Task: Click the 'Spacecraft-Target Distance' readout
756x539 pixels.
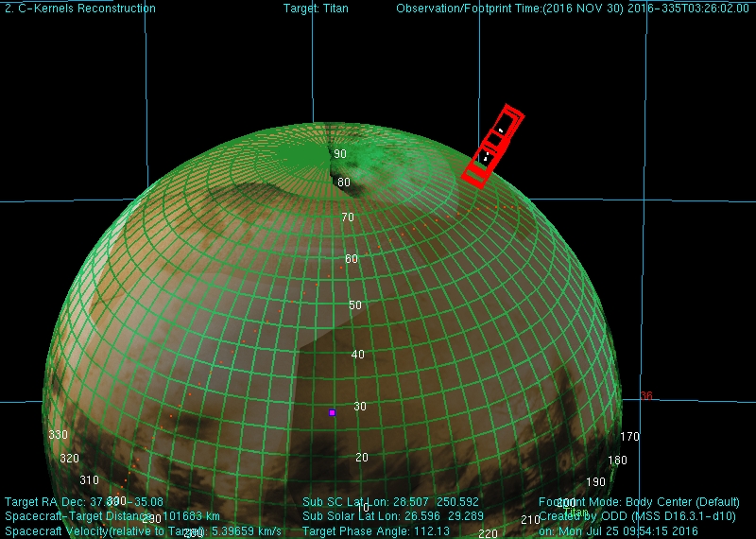Action: pos(112,516)
